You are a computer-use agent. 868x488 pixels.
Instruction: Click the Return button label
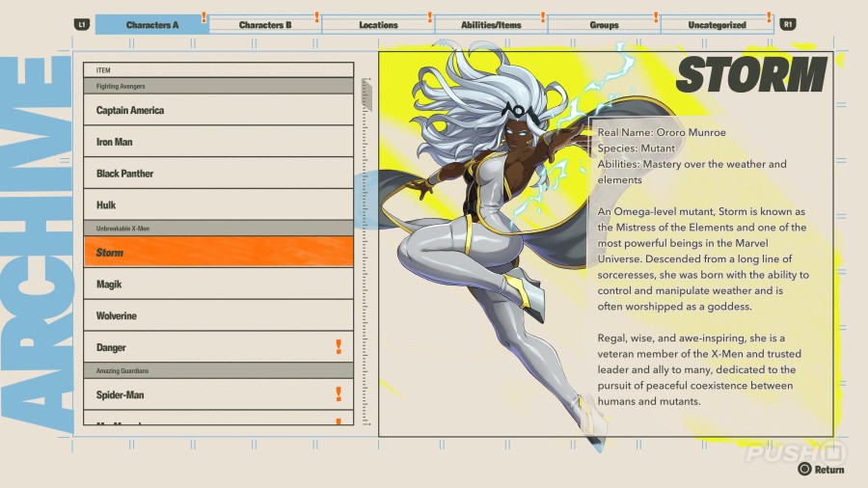click(829, 469)
